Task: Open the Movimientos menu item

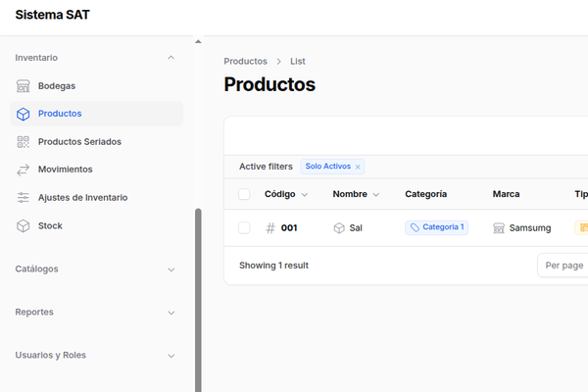Action: [x=65, y=170]
